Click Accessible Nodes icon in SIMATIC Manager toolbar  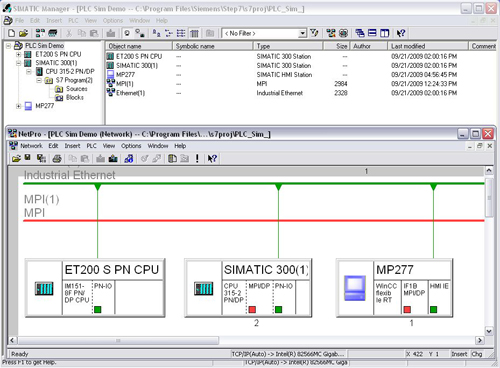40,33
